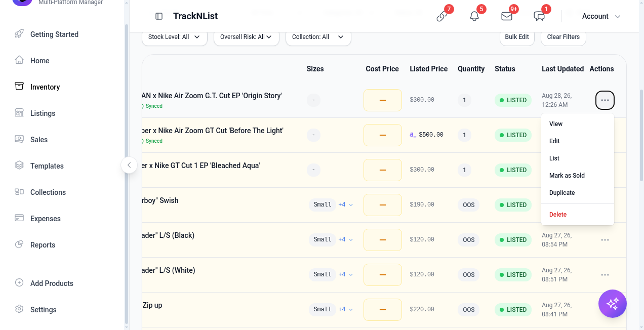
Task: Open the notifications bell icon
Action: coord(474,16)
